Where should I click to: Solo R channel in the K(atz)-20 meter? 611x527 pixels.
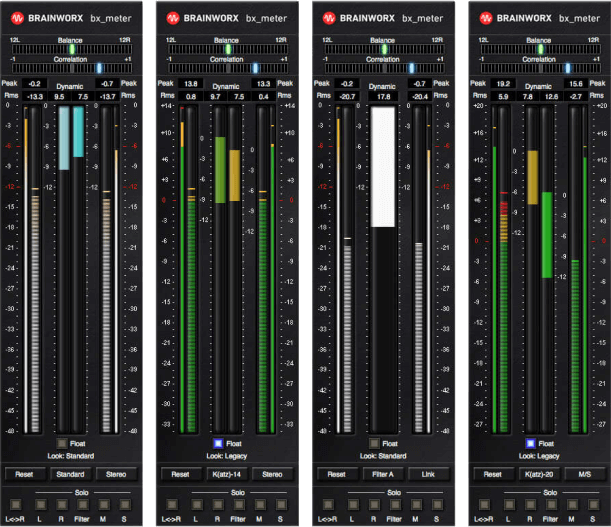point(530,504)
